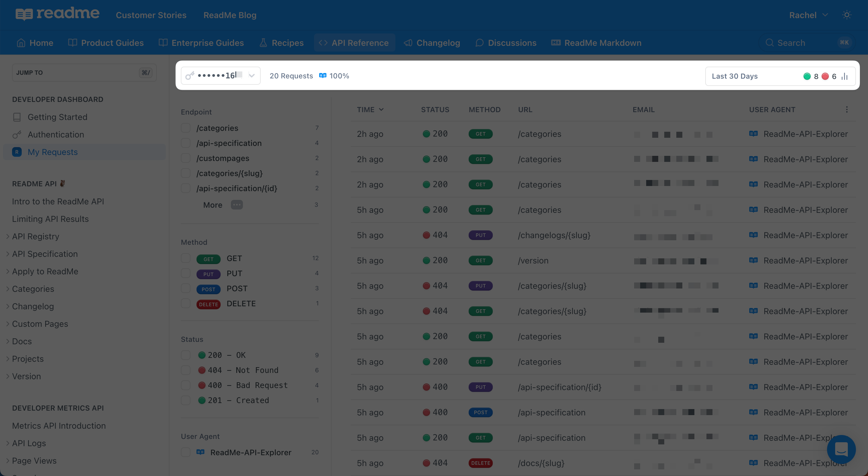
Task: Click the bar chart icon beside Last 30 Days
Action: [844, 77]
